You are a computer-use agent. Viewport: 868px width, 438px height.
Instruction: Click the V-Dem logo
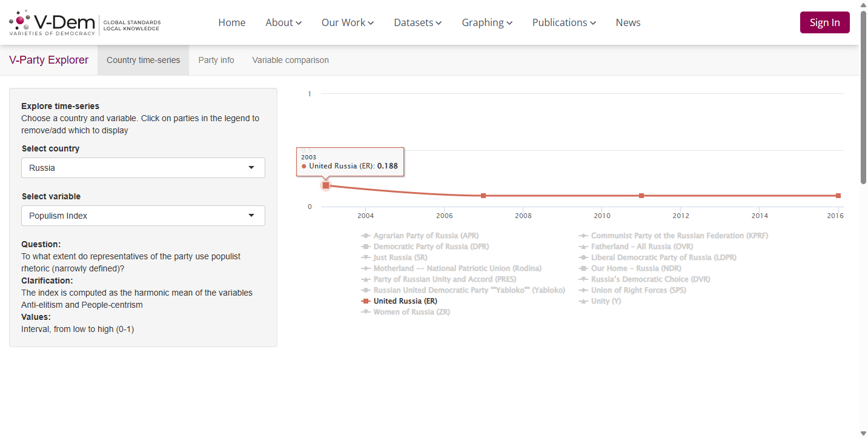click(x=85, y=22)
